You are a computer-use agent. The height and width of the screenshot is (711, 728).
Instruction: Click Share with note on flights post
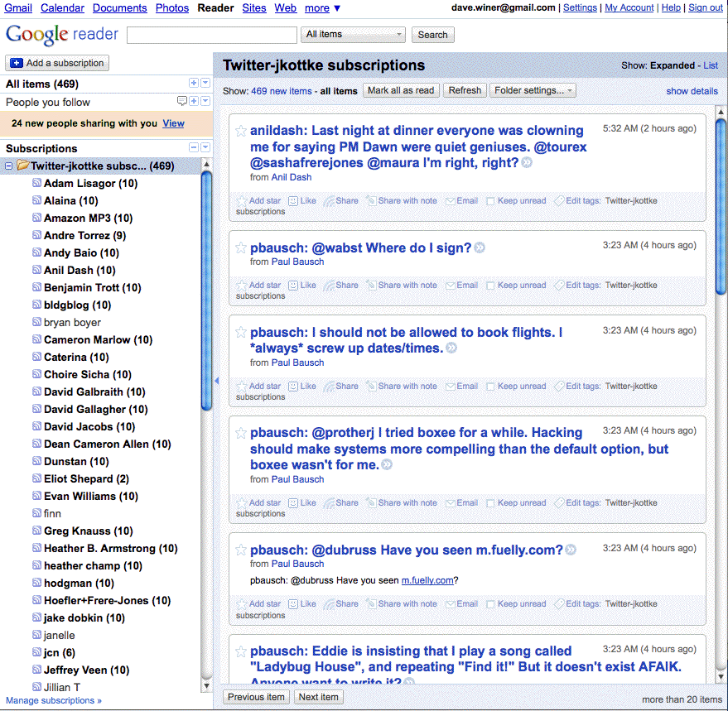click(x=372, y=387)
